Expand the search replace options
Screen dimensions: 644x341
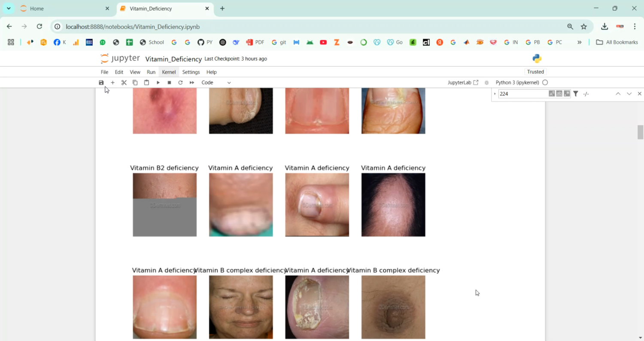(495, 93)
